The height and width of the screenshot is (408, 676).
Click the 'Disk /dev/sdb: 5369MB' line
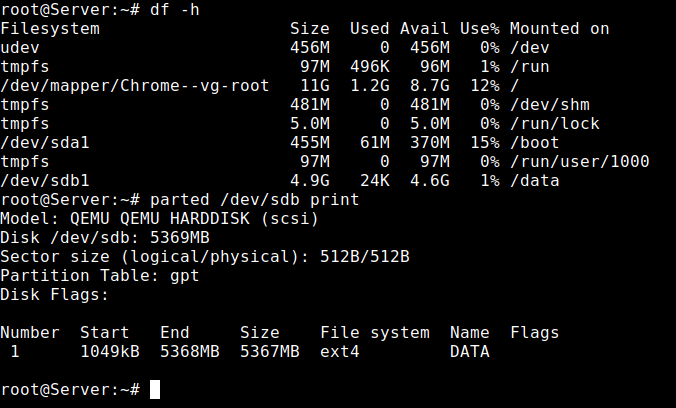(x=105, y=238)
